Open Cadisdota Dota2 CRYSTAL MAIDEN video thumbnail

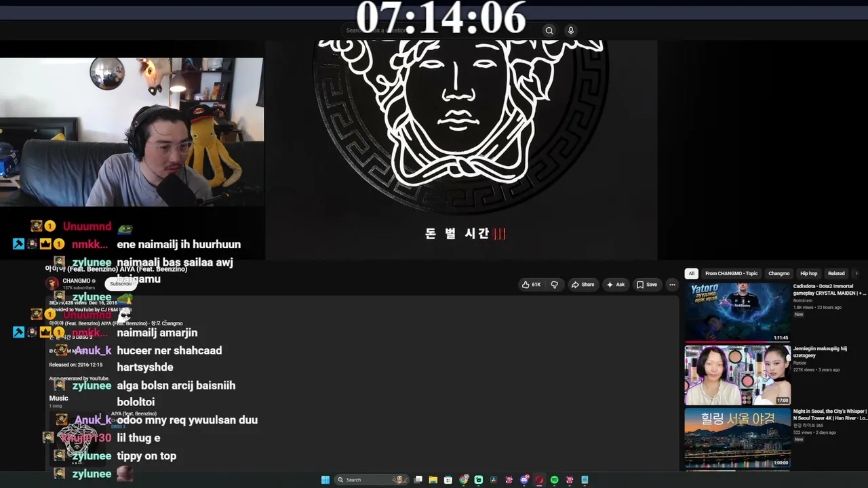coord(738,312)
